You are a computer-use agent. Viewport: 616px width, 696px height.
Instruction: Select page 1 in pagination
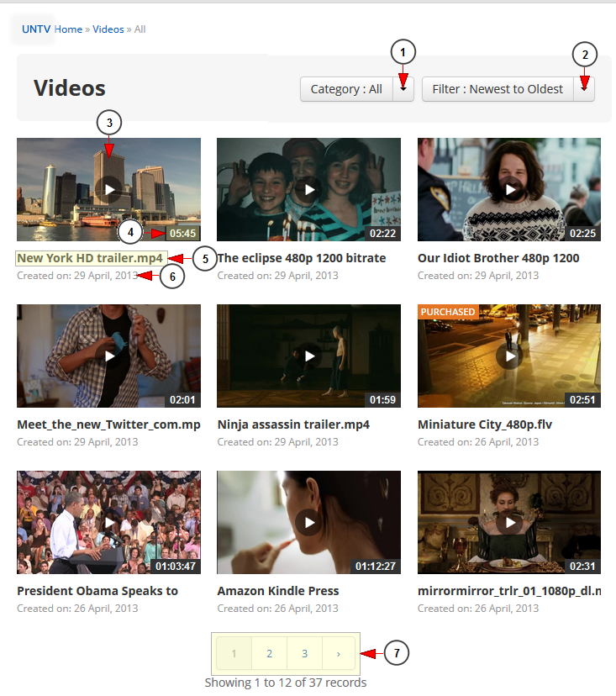tap(234, 653)
